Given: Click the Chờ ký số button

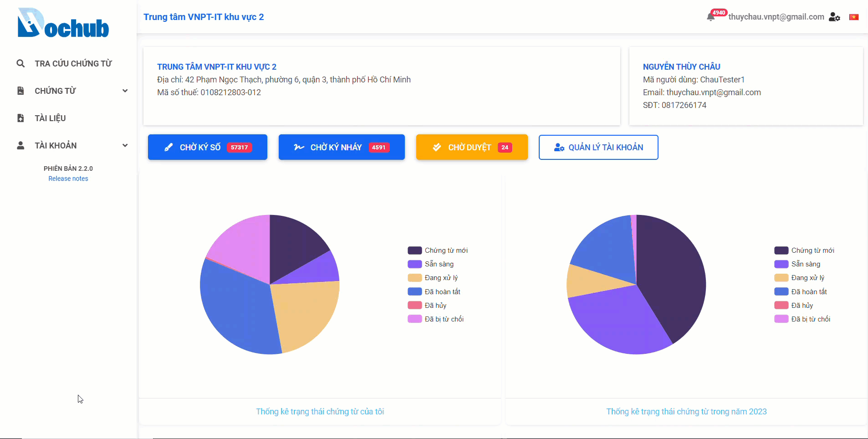Looking at the screenshot, I should tap(208, 147).
